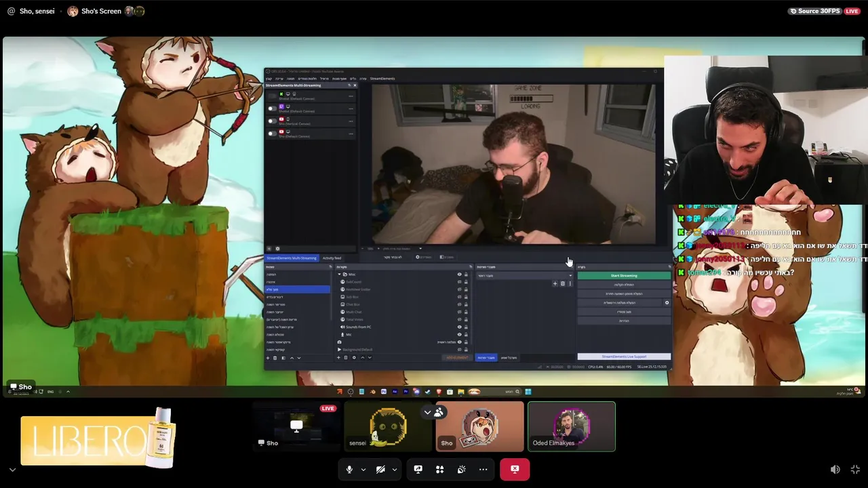Select Sounds From PC source row
This screenshot has height=488, width=868.
coord(401,327)
